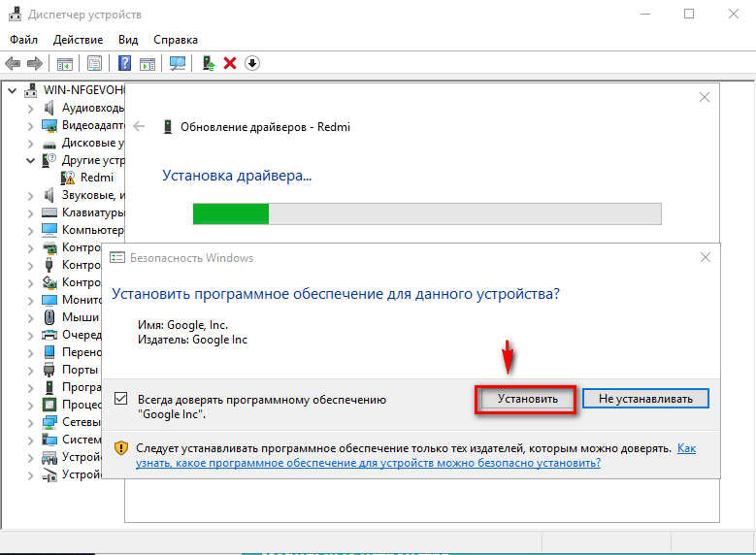Viewport: 756px width, 555px height.
Task: Click the blue Help question-mark toolbar icon
Action: click(x=125, y=64)
